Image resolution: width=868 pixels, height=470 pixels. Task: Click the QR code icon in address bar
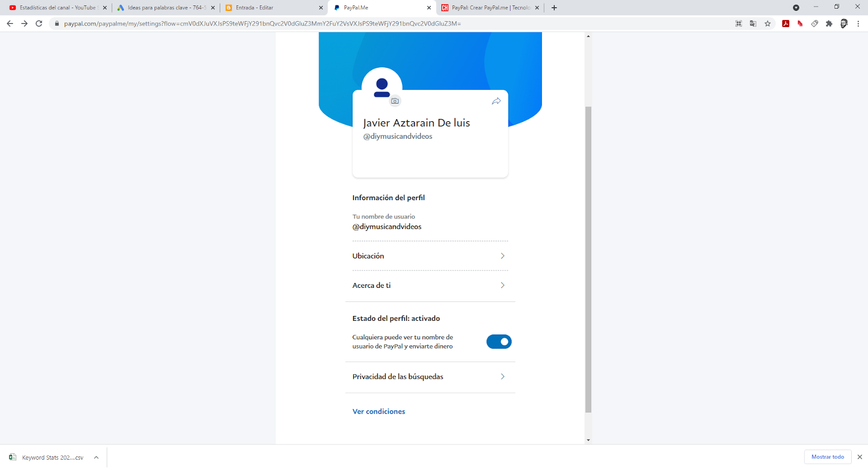tap(738, 23)
